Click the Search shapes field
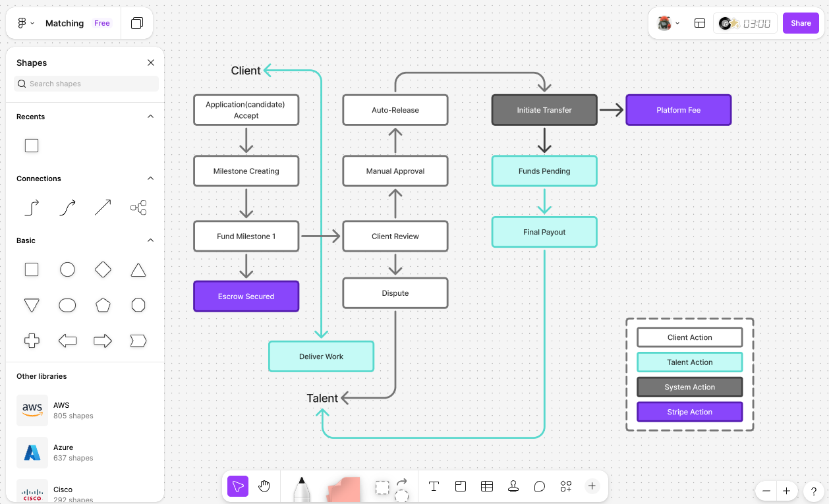 [86, 84]
